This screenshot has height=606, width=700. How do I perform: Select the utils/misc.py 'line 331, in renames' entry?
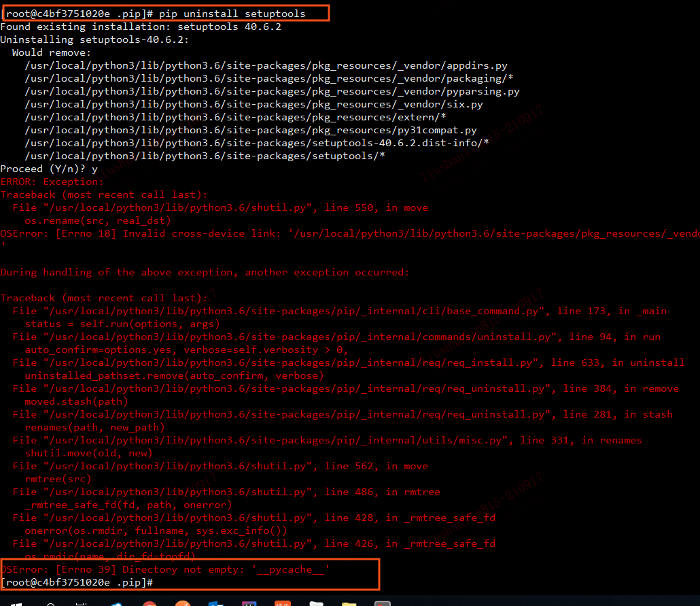pos(327,441)
